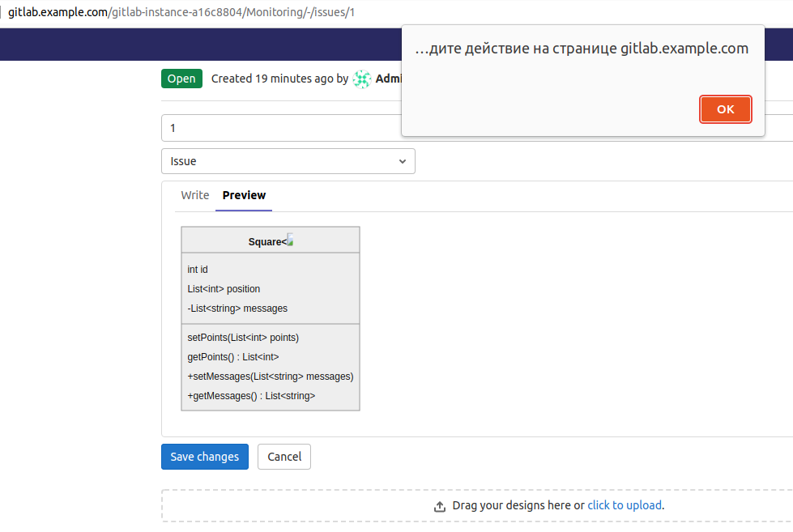This screenshot has height=532, width=793.
Task: Cancel editing the issue
Action: pos(284,457)
